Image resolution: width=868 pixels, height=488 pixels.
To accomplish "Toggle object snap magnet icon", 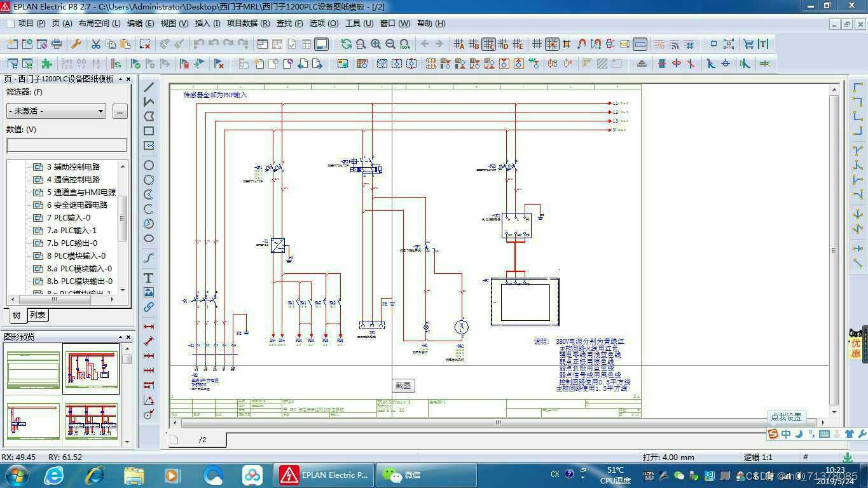I will point(581,44).
